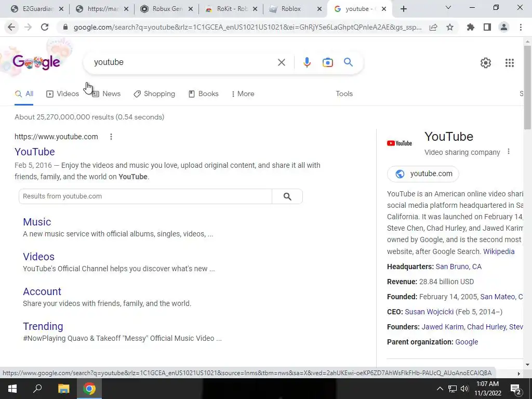
Task: Open Google quick settings gear
Action: (486, 63)
